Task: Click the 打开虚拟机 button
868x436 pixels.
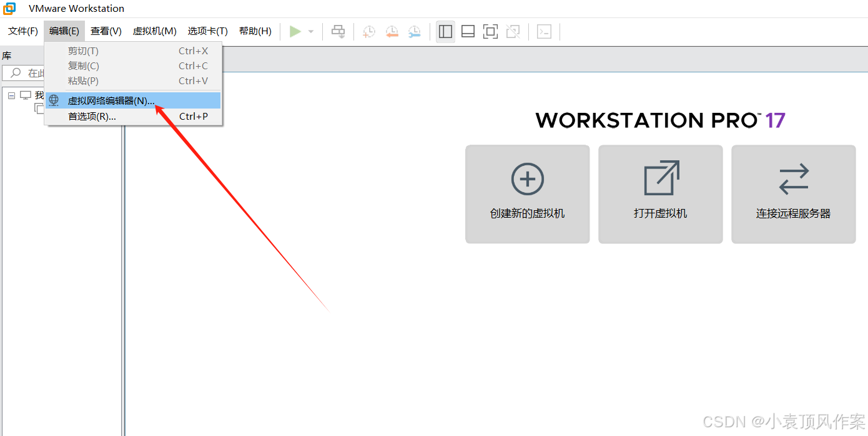Action: point(661,194)
